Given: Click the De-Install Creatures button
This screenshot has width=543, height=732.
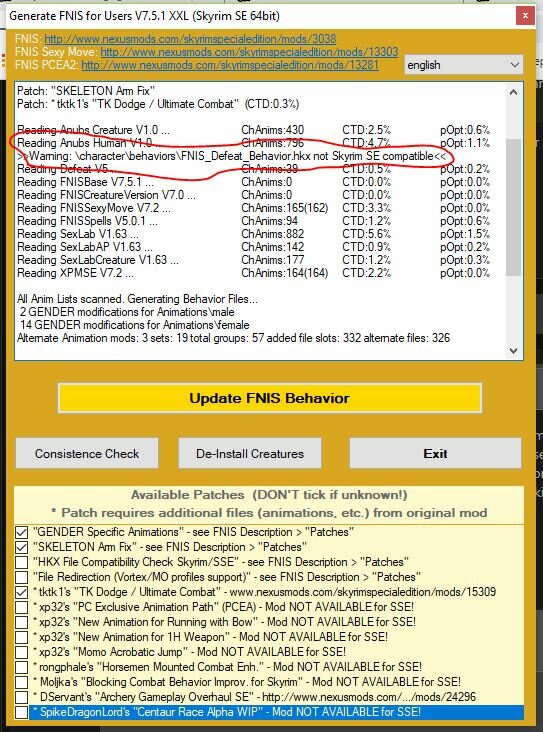Looking at the screenshot, I should coord(250,453).
